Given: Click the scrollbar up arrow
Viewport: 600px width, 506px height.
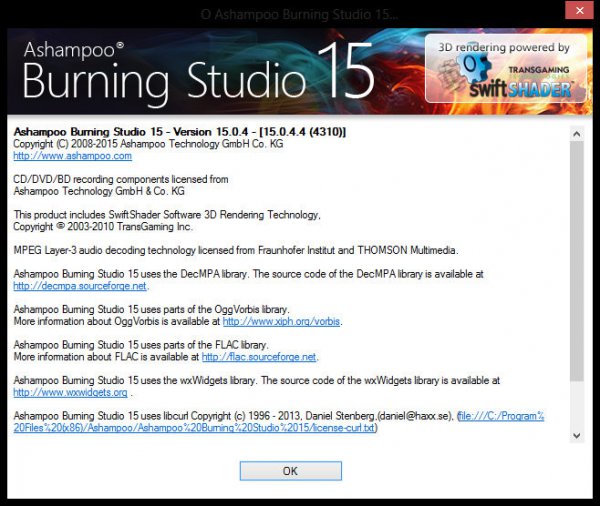Looking at the screenshot, I should [577, 134].
